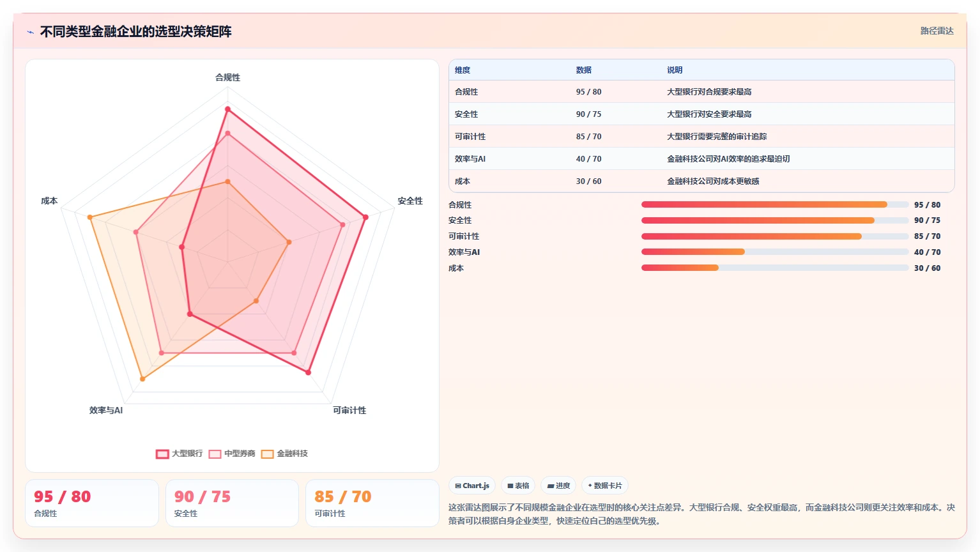The image size is (980, 552).
Task: Click 大型银行 data point on 合规性 axis
Action: (227, 109)
